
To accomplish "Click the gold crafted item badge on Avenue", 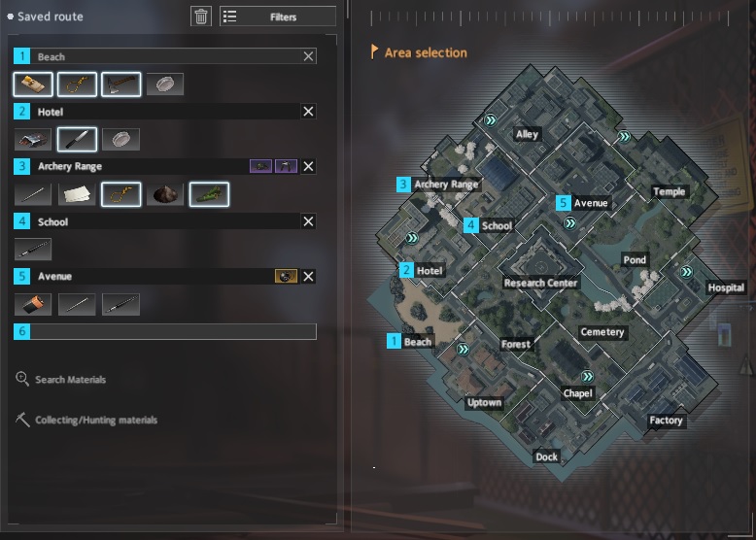I will (x=286, y=276).
